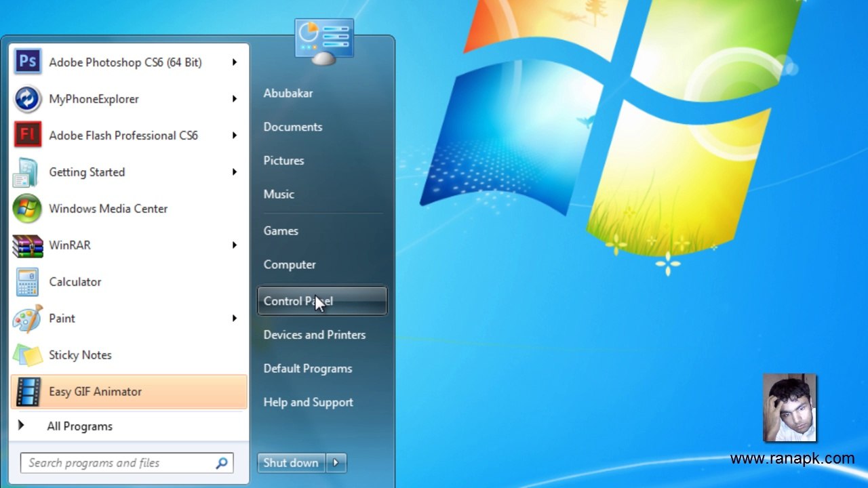Open Default Programs
The height and width of the screenshot is (488, 868).
308,369
